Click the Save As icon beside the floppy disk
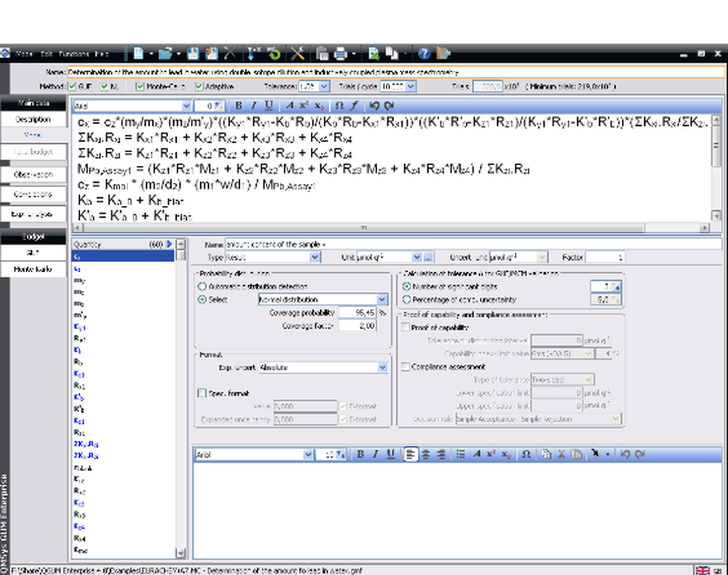The height and width of the screenshot is (575, 728). coord(212,54)
